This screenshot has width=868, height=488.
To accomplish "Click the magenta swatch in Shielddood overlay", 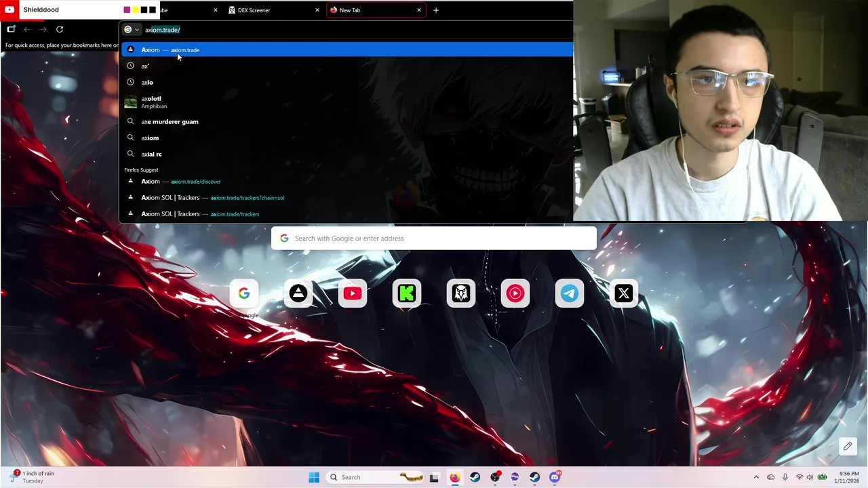I will click(127, 9).
